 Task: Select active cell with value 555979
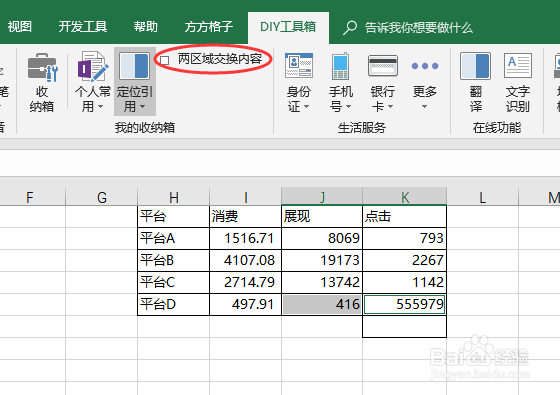405,304
